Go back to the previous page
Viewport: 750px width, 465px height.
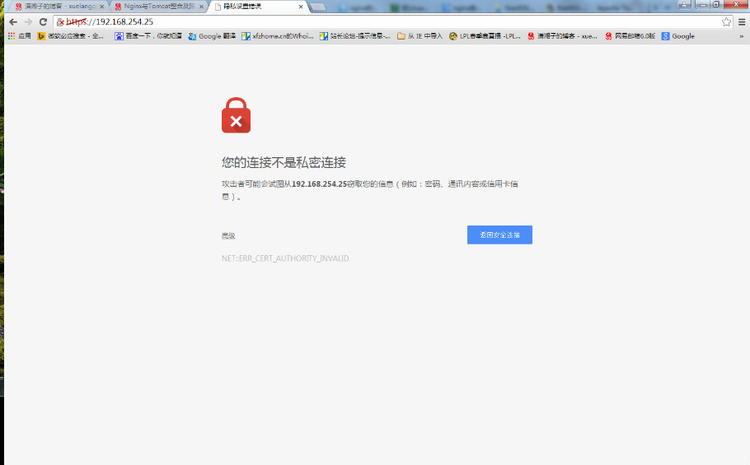(x=13, y=22)
